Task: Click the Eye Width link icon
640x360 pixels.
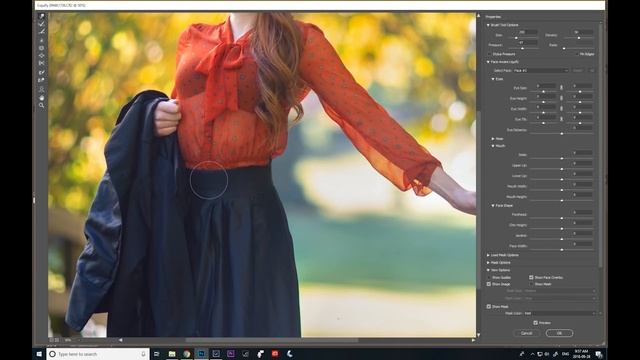Action: point(561,109)
